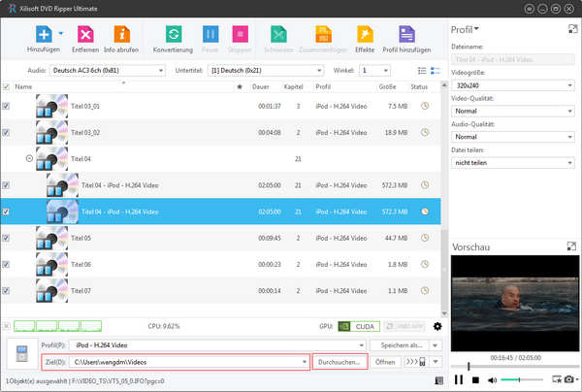Open the log icon in status bar
This screenshot has height=392, width=582.
click(438, 380)
